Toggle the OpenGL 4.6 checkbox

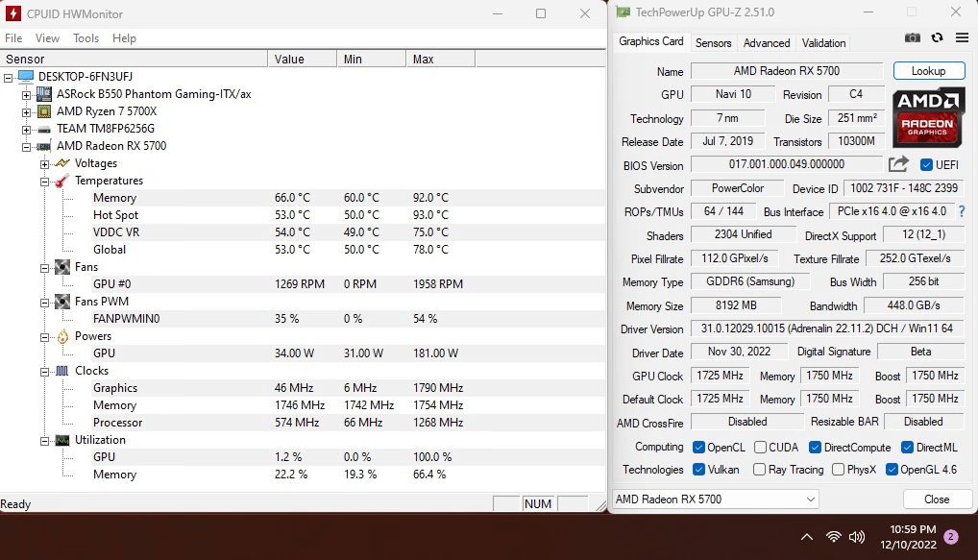(892, 470)
